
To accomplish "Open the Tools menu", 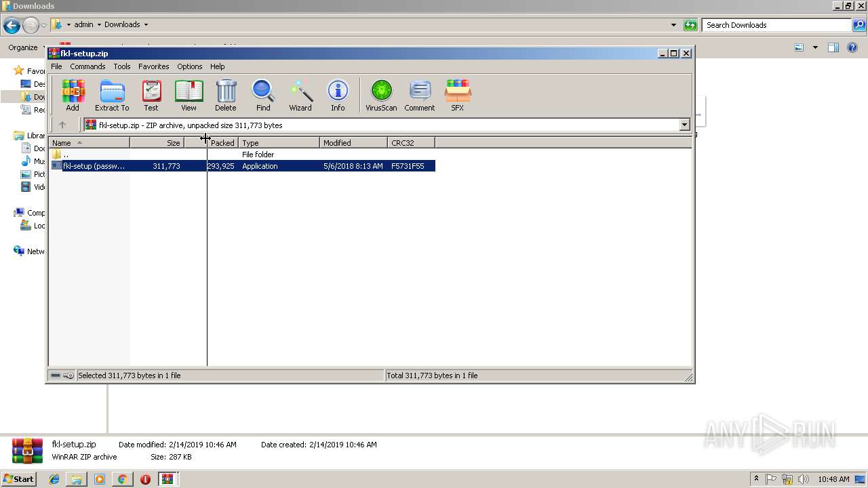I will 122,66.
